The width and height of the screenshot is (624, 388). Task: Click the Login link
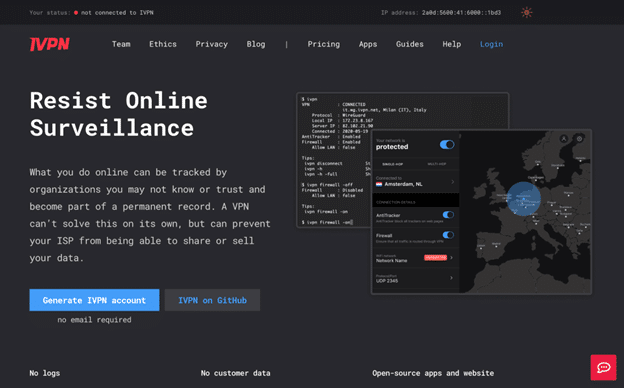491,44
